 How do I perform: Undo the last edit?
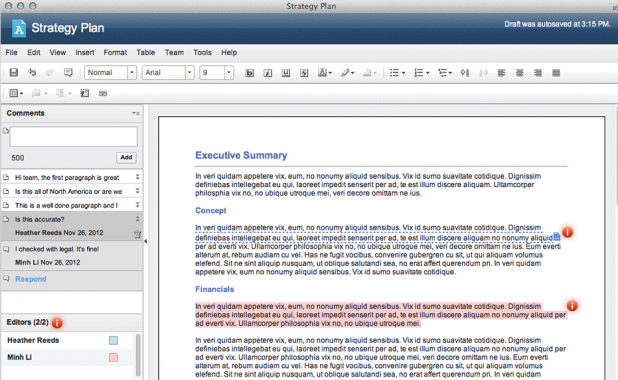32,73
